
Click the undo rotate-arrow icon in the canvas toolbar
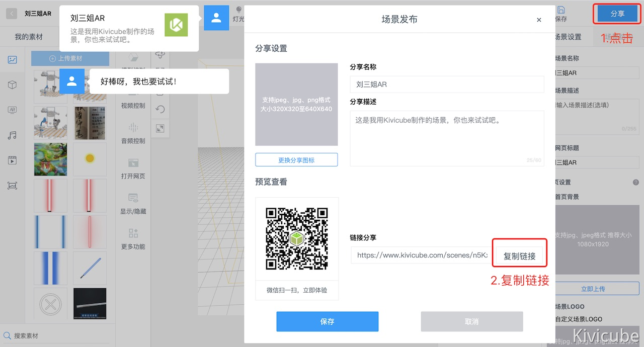pos(160,109)
